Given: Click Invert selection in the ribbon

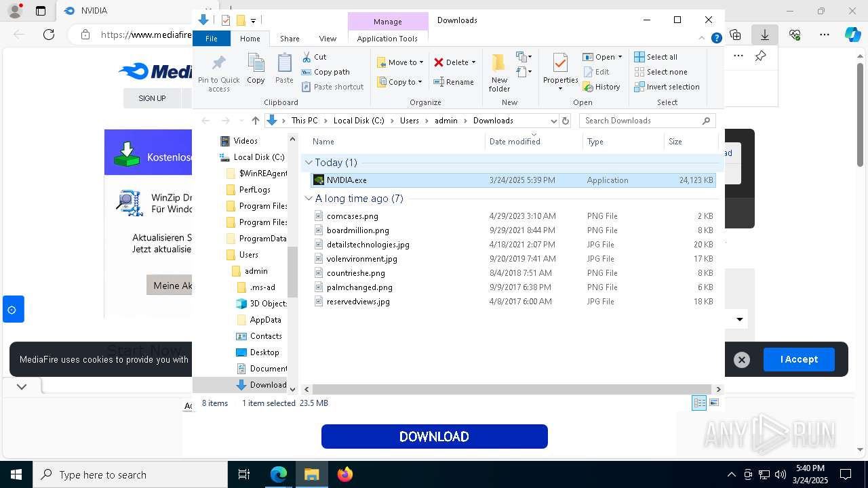Looking at the screenshot, I should point(667,87).
